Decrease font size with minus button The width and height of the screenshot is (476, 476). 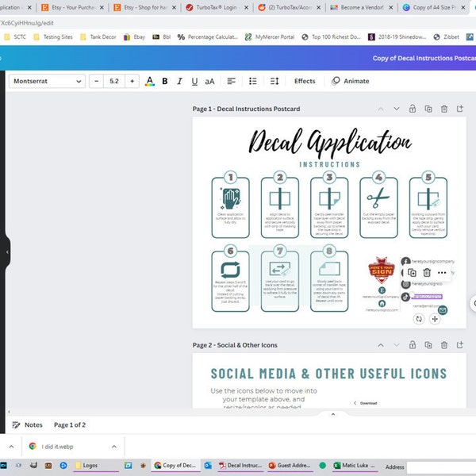pos(97,81)
